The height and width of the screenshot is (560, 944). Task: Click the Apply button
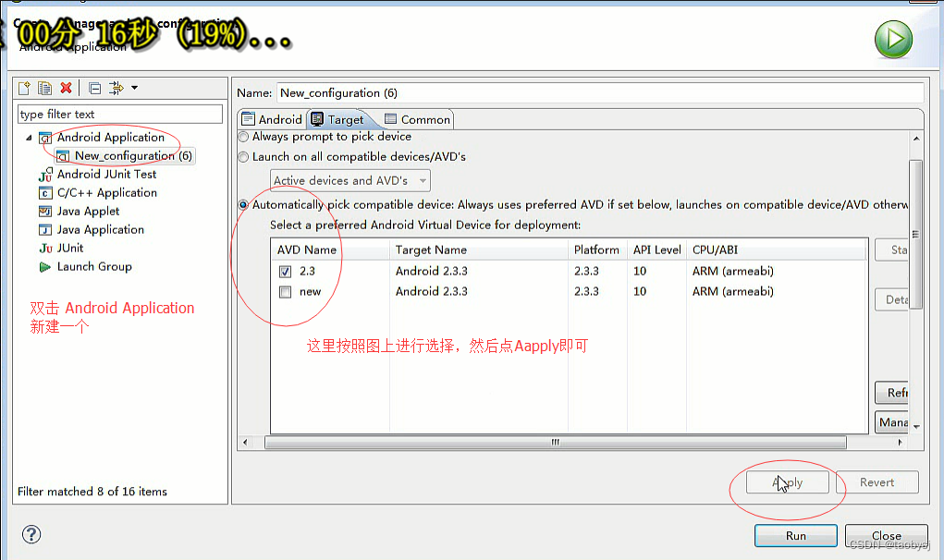pyautogui.click(x=788, y=482)
